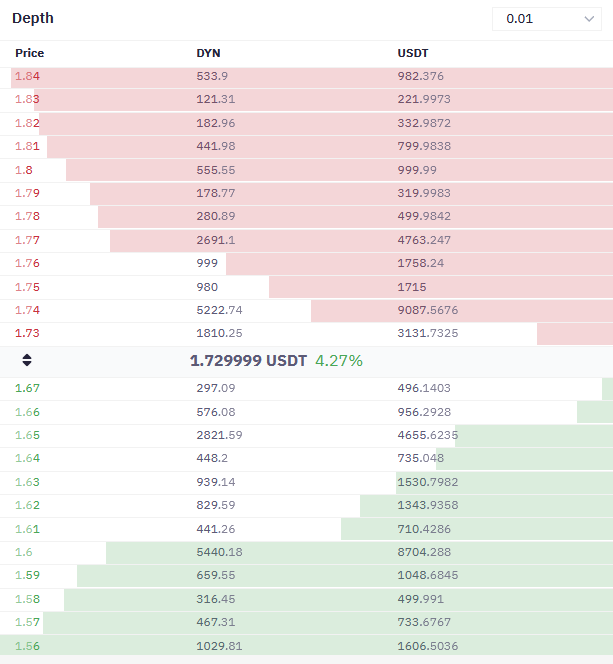Select the 1.6 bid row
Image resolution: width=613 pixels, height=664 pixels.
(306, 552)
